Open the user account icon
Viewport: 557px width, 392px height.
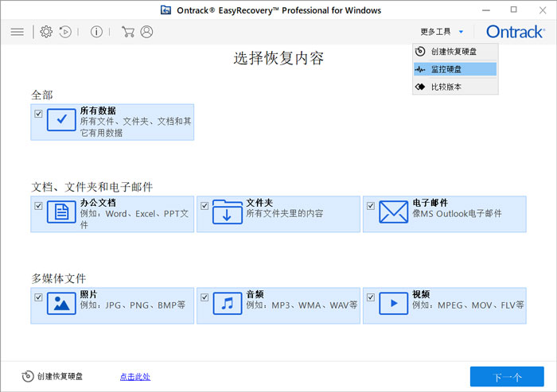(x=146, y=32)
